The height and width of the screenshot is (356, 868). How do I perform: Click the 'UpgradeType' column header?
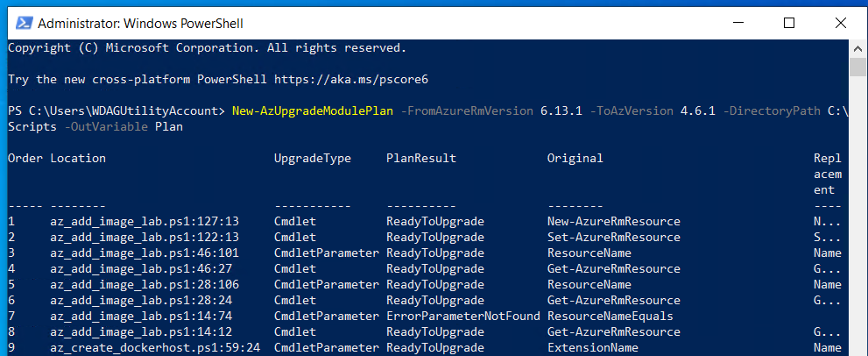pos(312,159)
